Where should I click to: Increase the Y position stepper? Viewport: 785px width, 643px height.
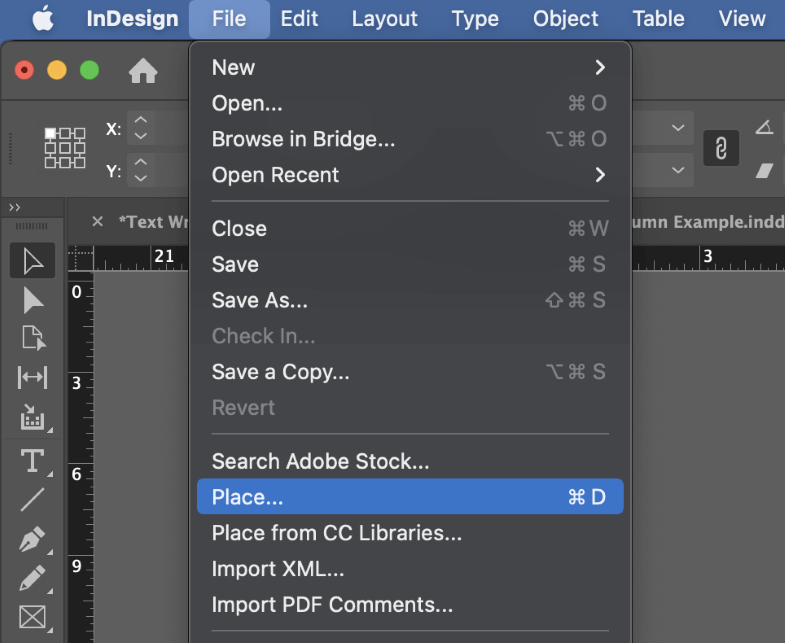(141, 162)
